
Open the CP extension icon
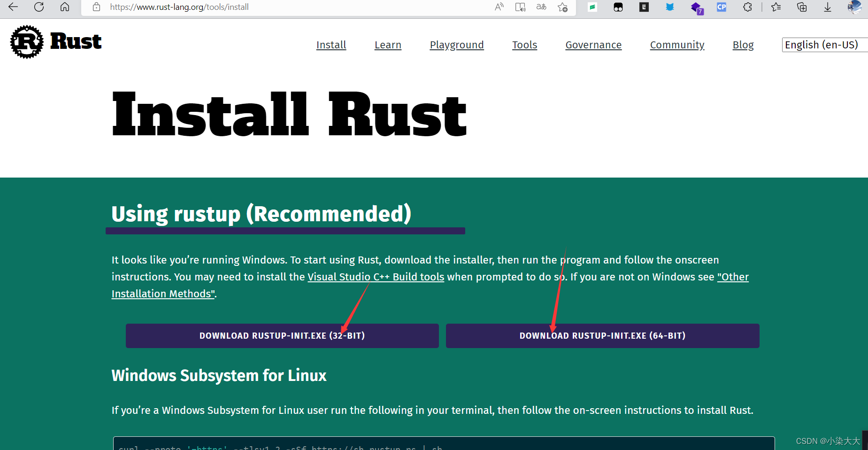tap(722, 7)
